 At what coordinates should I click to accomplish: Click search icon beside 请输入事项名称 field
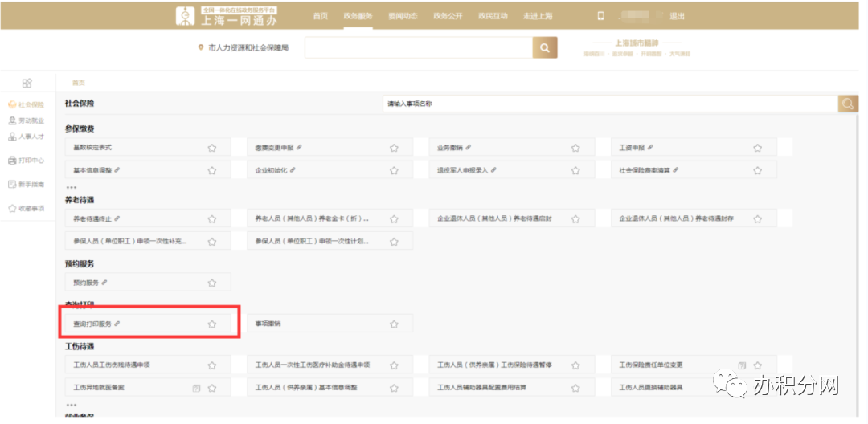(x=848, y=104)
